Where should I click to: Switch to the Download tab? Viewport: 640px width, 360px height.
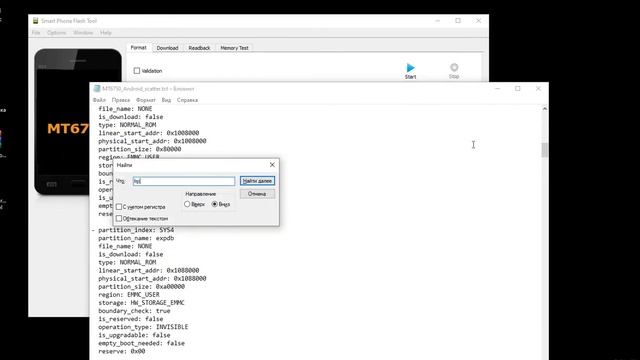click(x=167, y=48)
